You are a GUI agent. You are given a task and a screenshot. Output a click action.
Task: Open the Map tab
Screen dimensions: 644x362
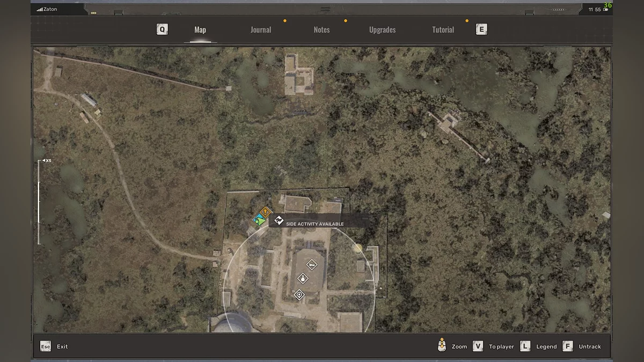click(200, 30)
